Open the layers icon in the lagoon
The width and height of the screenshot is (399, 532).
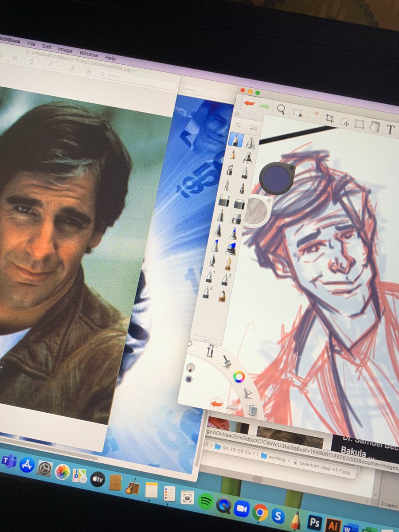[x=252, y=409]
